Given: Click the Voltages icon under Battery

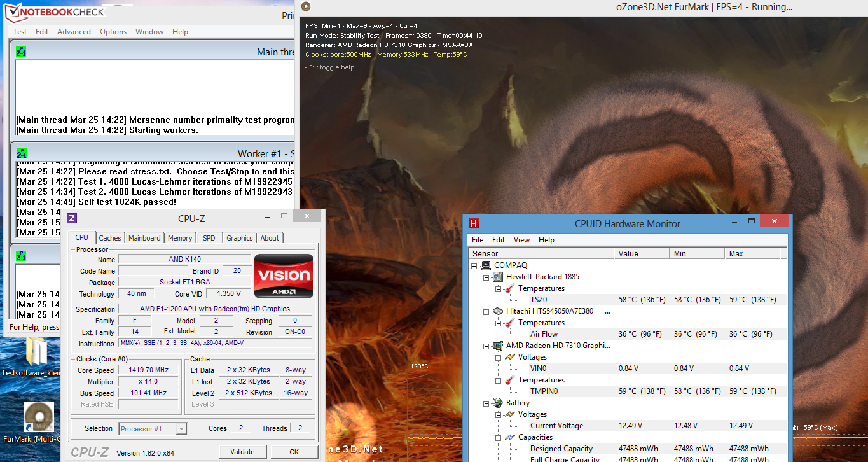Looking at the screenshot, I should click(509, 414).
